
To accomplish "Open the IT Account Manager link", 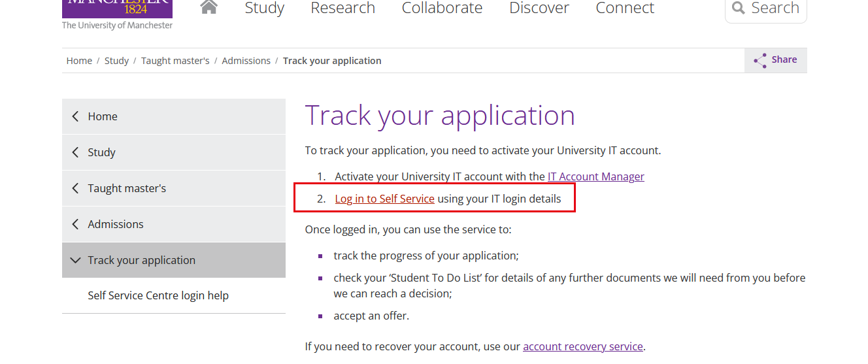I will [595, 176].
